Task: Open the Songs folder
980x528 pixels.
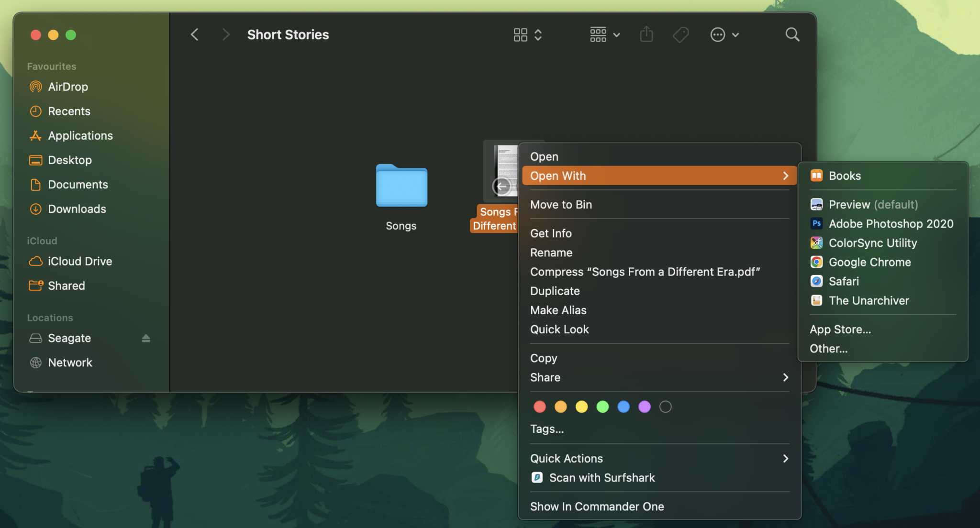Action: coord(401,187)
